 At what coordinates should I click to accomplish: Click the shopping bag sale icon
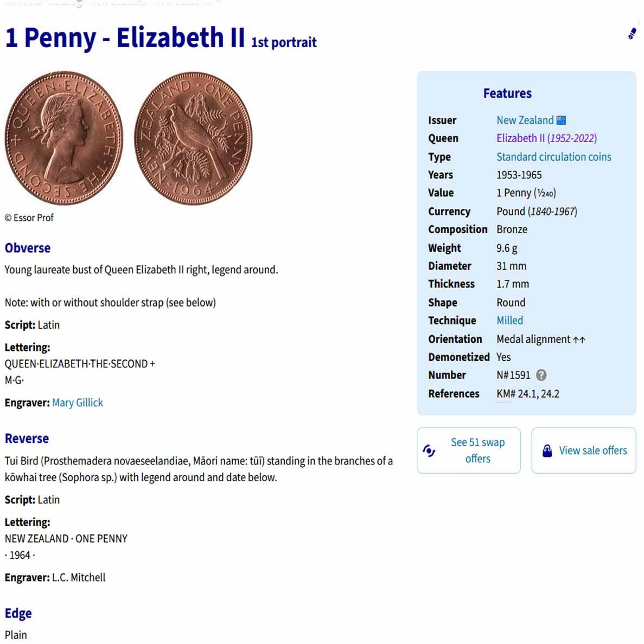point(547,450)
